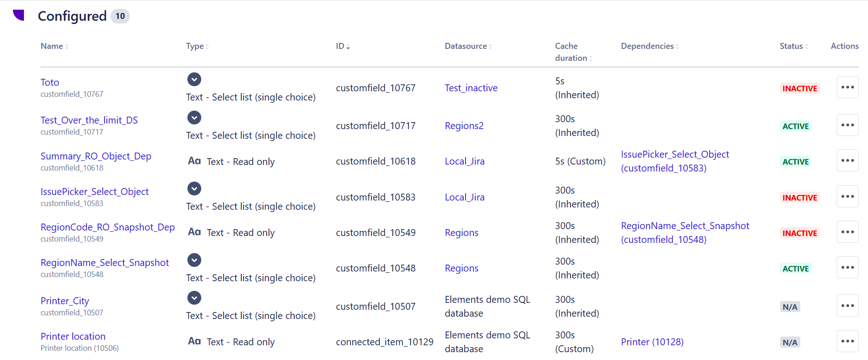The width and height of the screenshot is (868, 360).
Task: Sort table by Name column
Action: pyautogui.click(x=54, y=46)
